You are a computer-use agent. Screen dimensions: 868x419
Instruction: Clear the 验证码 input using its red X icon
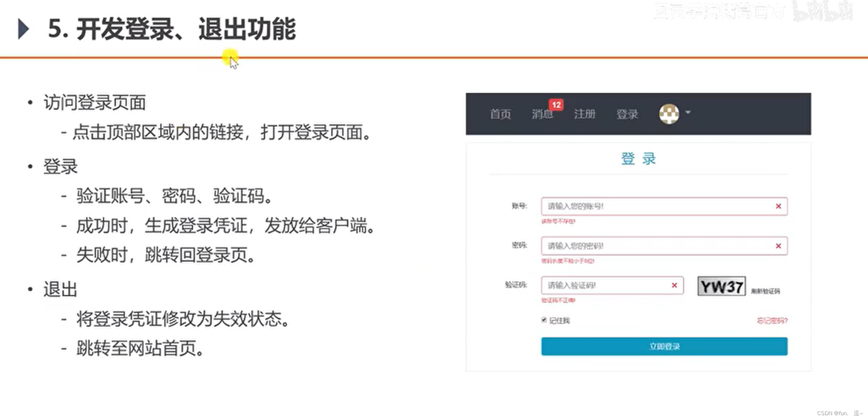pos(674,285)
